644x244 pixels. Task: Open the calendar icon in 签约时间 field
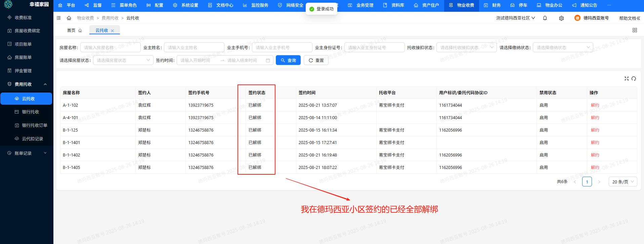[x=268, y=61]
